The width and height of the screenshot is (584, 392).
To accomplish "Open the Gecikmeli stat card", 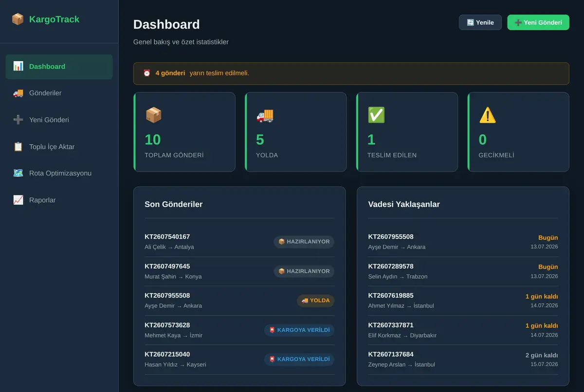I will click(519, 132).
